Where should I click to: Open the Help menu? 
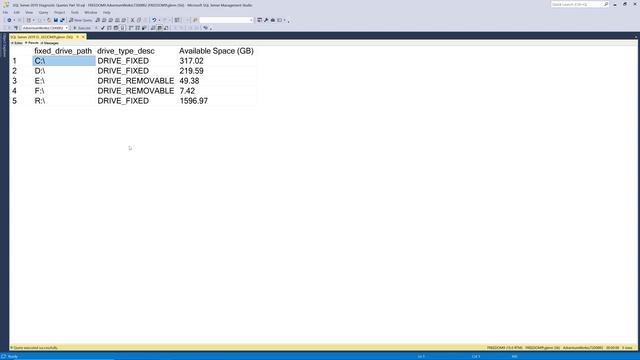[107, 12]
